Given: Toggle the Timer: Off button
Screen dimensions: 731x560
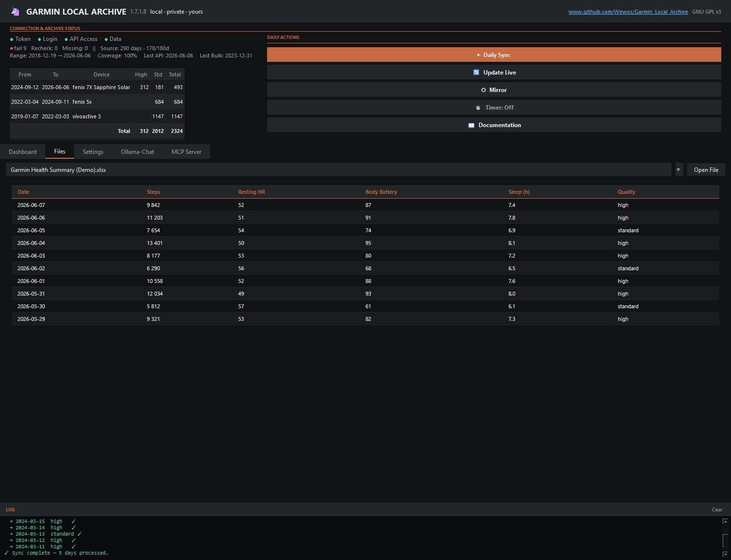Looking at the screenshot, I should pyautogui.click(x=494, y=107).
